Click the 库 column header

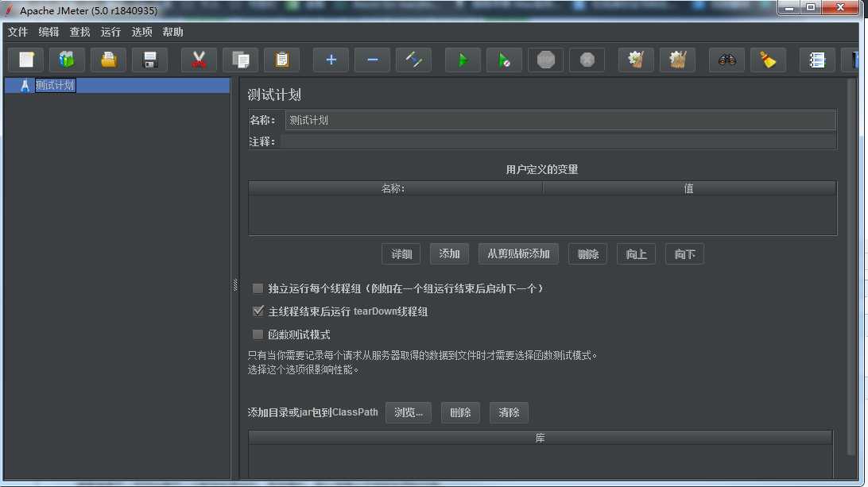click(x=541, y=439)
